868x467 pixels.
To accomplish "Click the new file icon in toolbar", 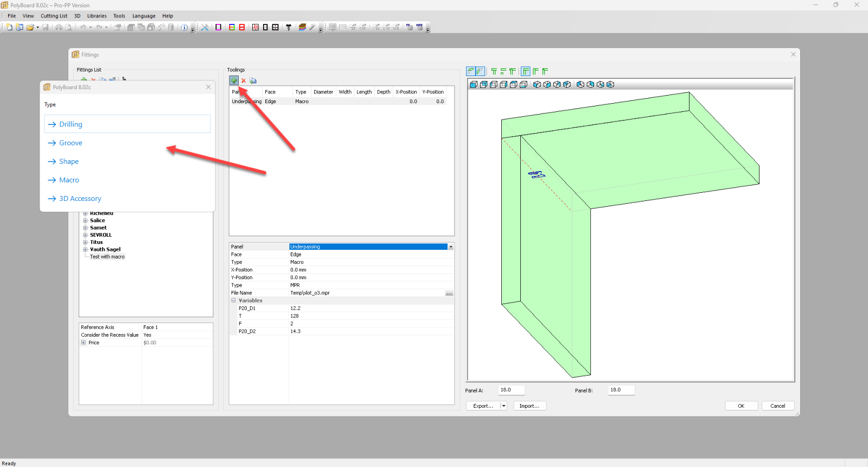I will pyautogui.click(x=9, y=27).
